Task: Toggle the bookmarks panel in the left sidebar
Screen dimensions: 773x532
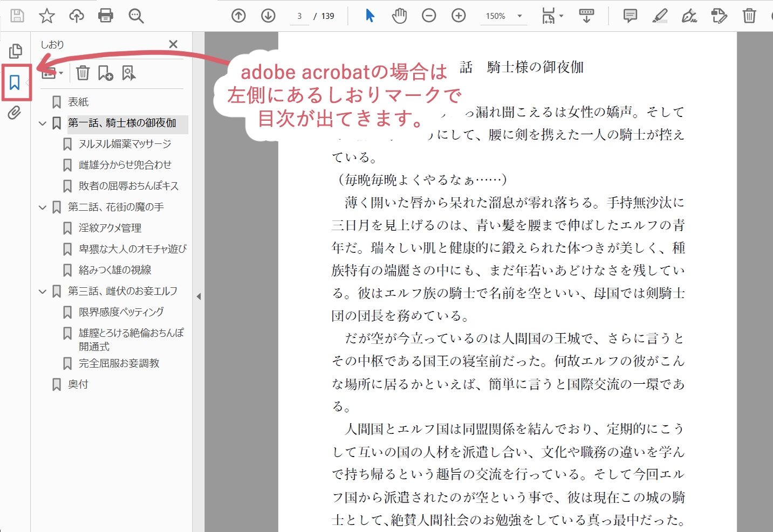Action: (x=15, y=82)
